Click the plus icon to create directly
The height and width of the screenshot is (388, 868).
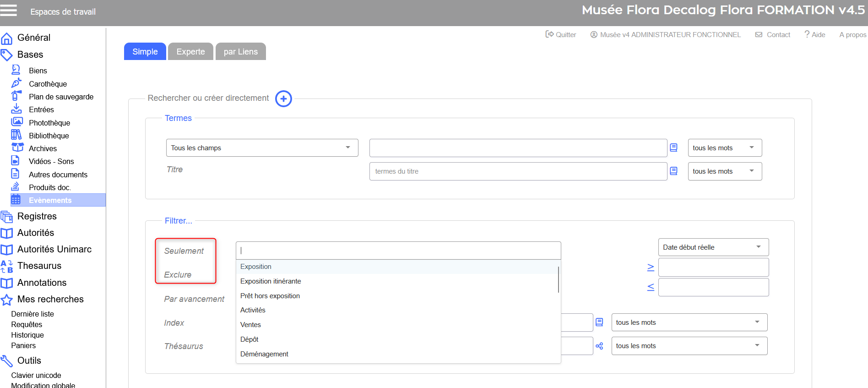[x=283, y=98]
